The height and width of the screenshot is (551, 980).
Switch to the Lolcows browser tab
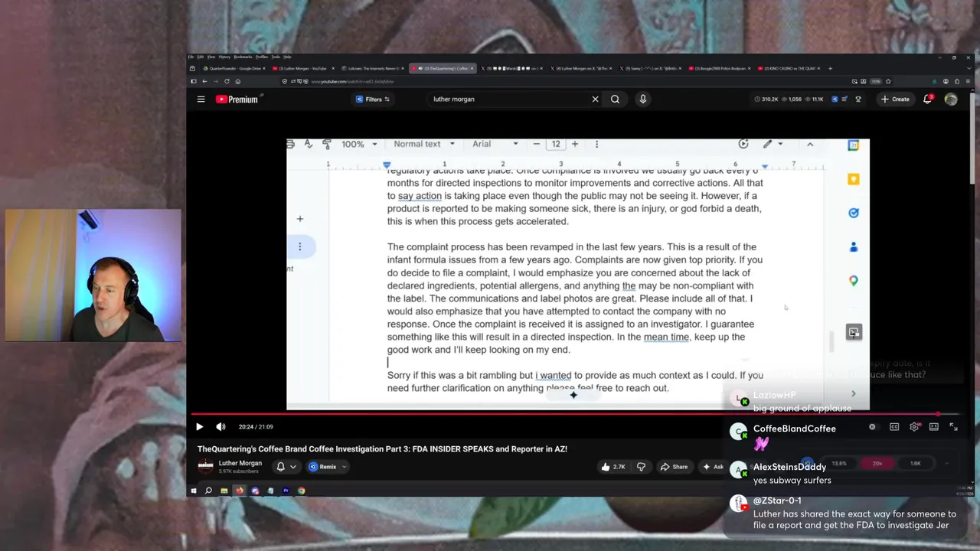pos(371,68)
